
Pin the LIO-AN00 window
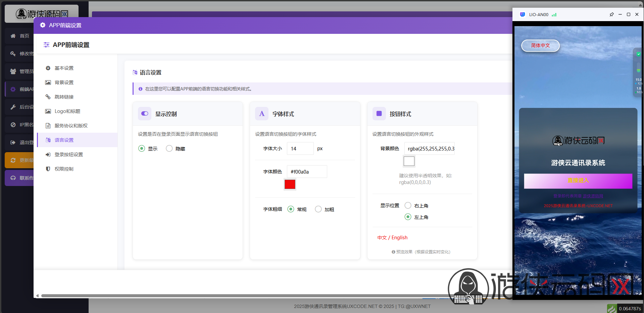point(611,14)
